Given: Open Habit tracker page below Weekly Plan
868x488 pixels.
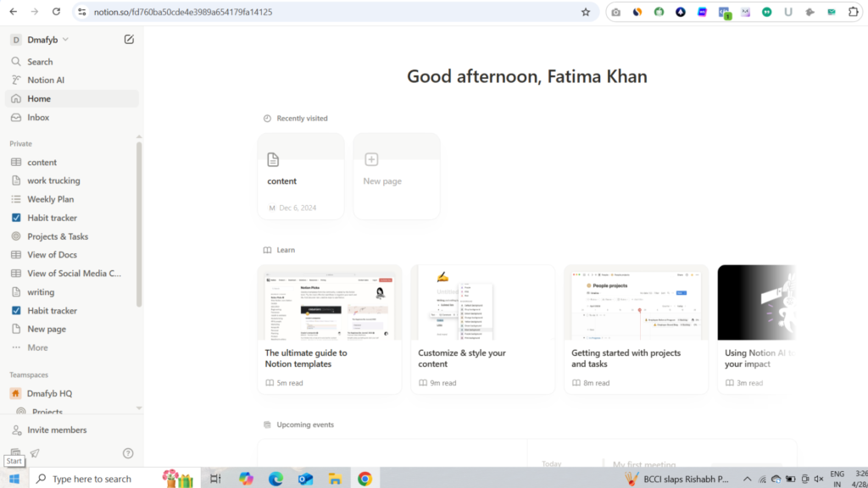Looking at the screenshot, I should [52, 218].
